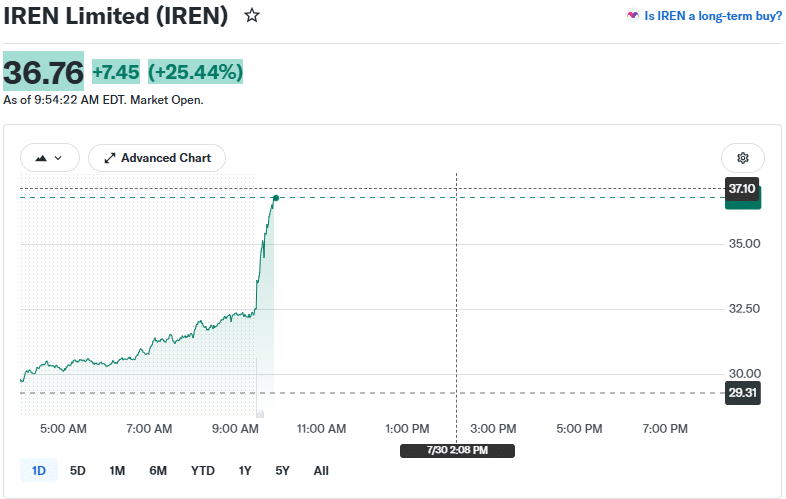Click the colorful icon beside long-term buy link
The height and width of the screenshot is (499, 786).
[x=633, y=16]
